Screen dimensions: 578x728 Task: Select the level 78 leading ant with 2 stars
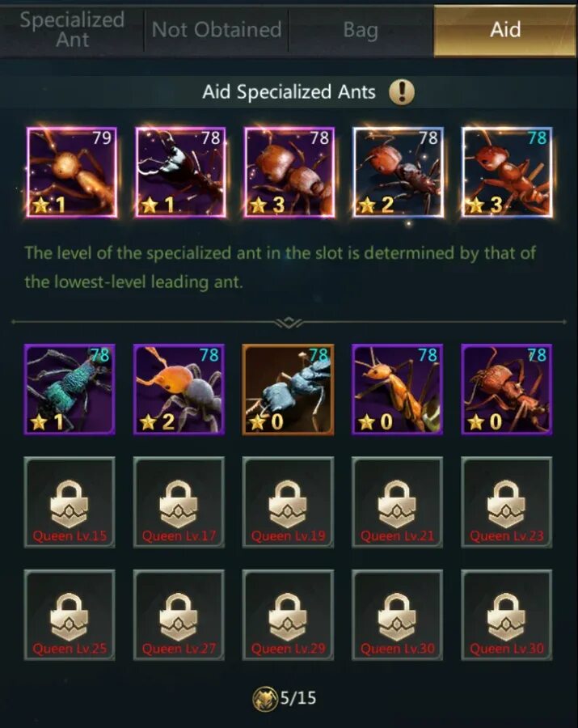point(399,172)
